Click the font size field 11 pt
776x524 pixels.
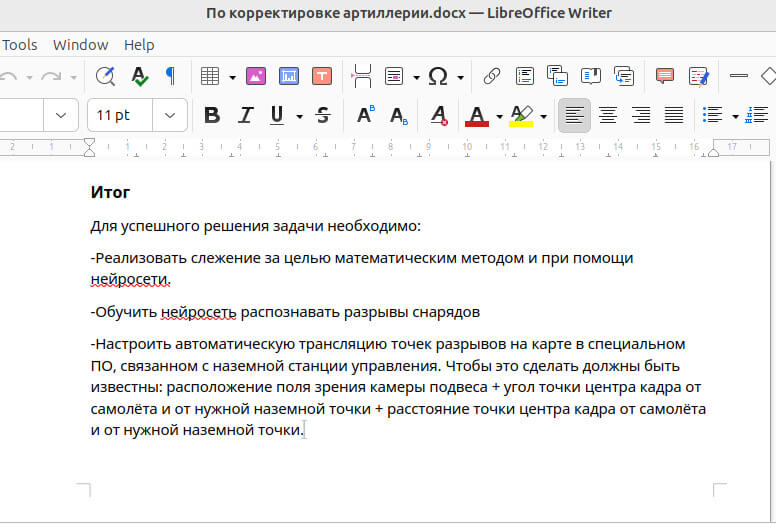tap(120, 115)
